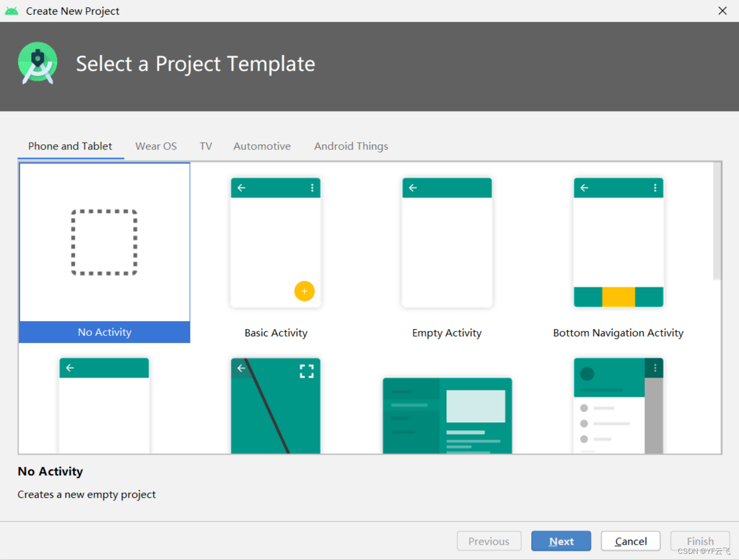Switch to the TV tab
739x560 pixels.
click(206, 146)
